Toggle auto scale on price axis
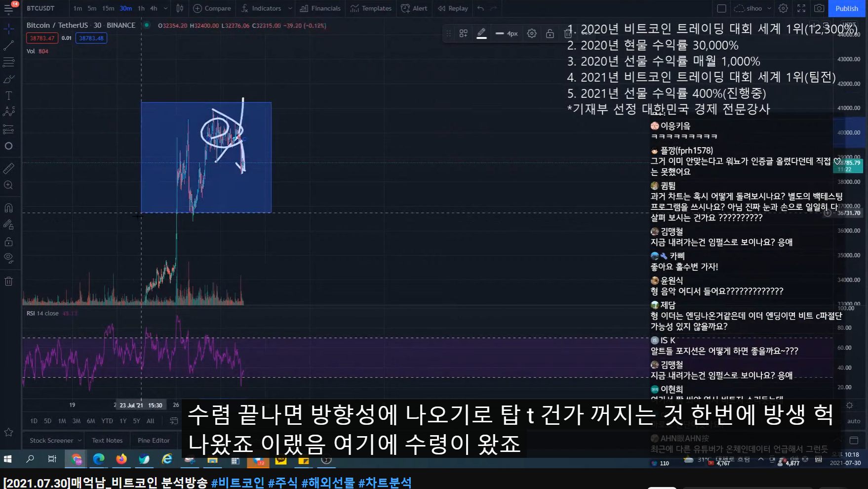Image resolution: width=868 pixels, height=489 pixels. pyautogui.click(x=854, y=421)
